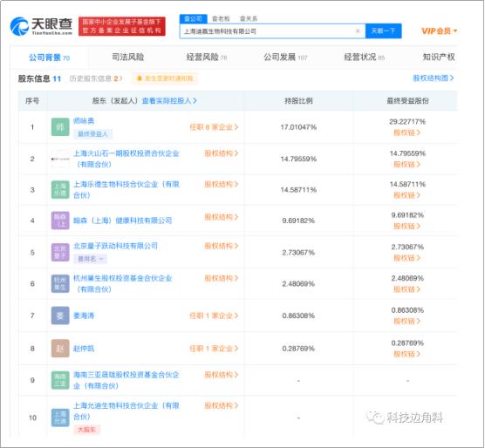Open 查看实际控股人 link
Viewport: 485px width, 448px height.
coord(169,101)
